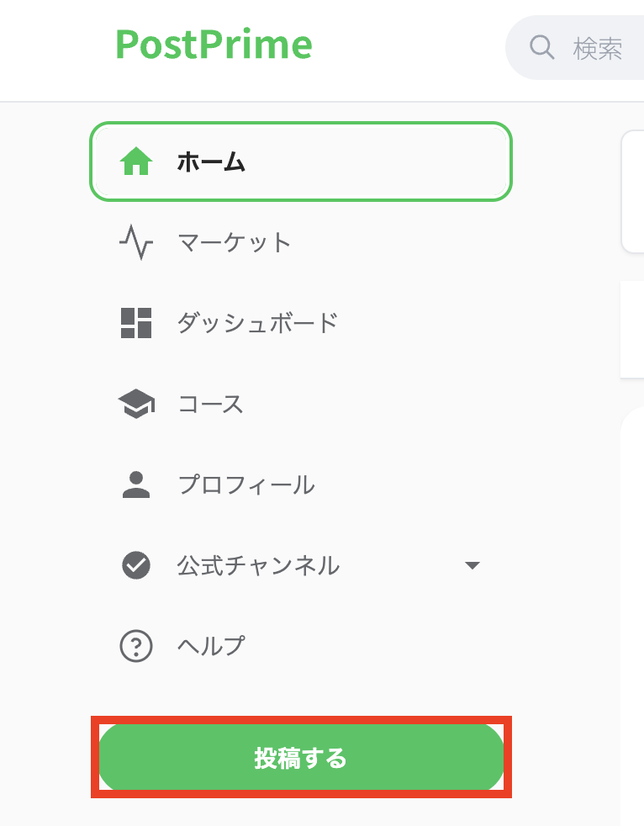The width and height of the screenshot is (644, 826).
Task: Click the waveform icon beside マーケット
Action: tap(136, 242)
